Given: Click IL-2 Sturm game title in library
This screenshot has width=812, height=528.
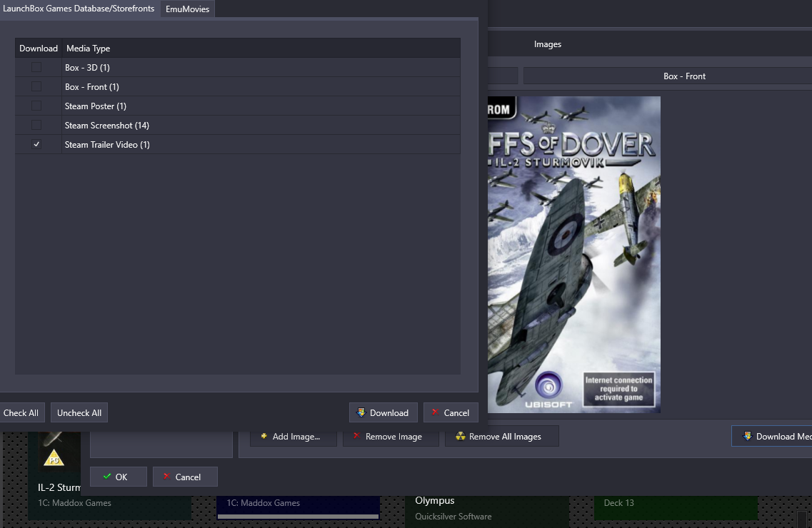Looking at the screenshot, I should pos(59,487).
